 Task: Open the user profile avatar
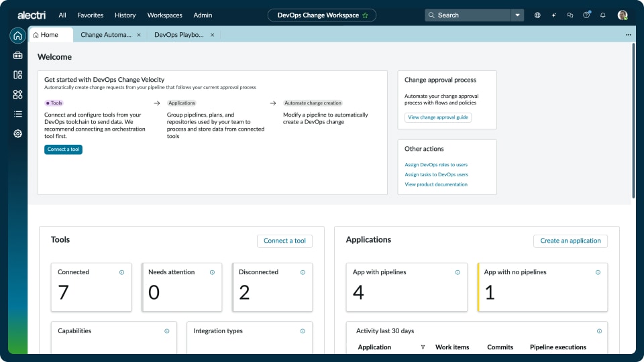pos(623,15)
